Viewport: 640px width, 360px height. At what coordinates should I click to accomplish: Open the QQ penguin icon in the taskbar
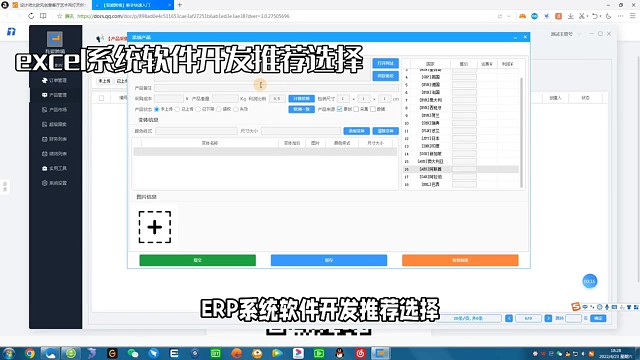(x=339, y=353)
